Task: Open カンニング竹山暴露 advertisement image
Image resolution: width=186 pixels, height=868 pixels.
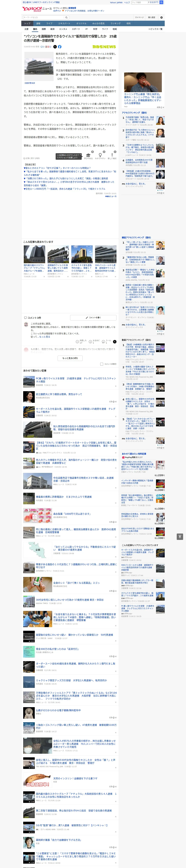Action: click(143, 82)
